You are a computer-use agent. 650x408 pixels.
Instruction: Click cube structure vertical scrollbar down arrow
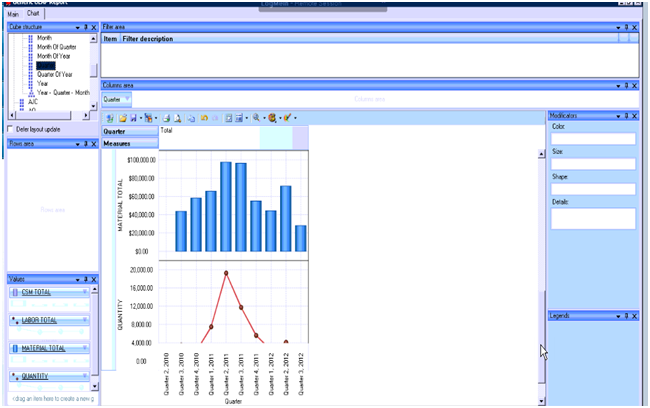click(94, 106)
